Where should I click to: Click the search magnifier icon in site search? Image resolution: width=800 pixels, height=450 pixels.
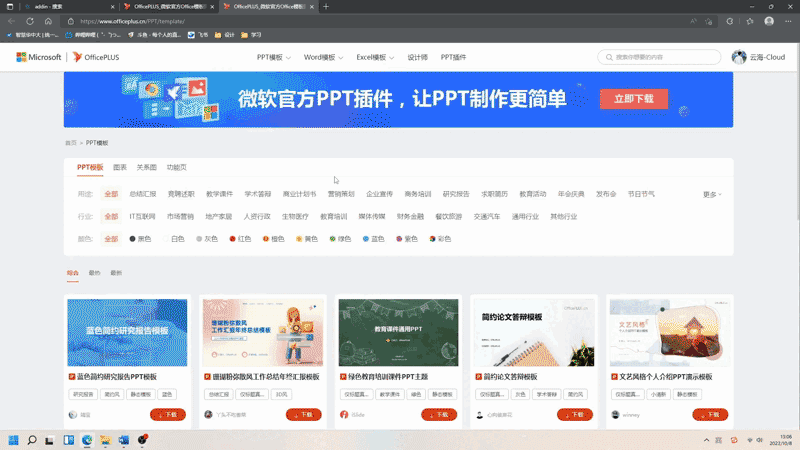(x=609, y=57)
